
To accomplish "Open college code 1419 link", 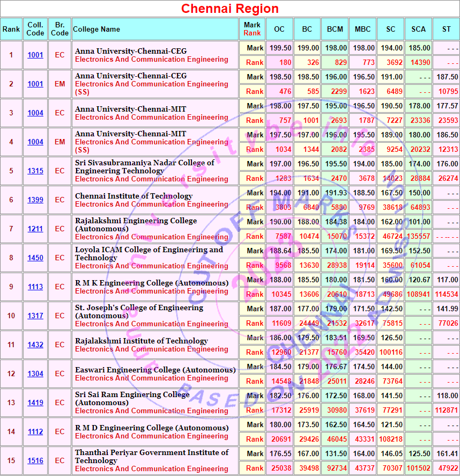I will pos(35,403).
